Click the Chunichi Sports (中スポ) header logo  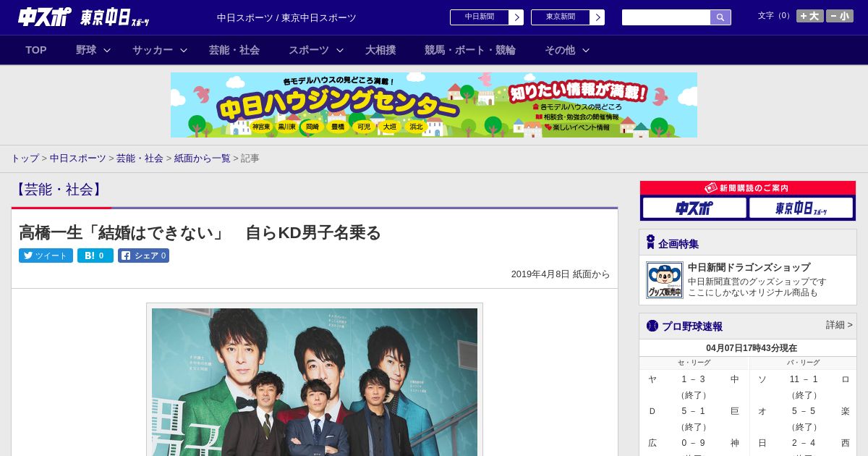click(x=44, y=17)
